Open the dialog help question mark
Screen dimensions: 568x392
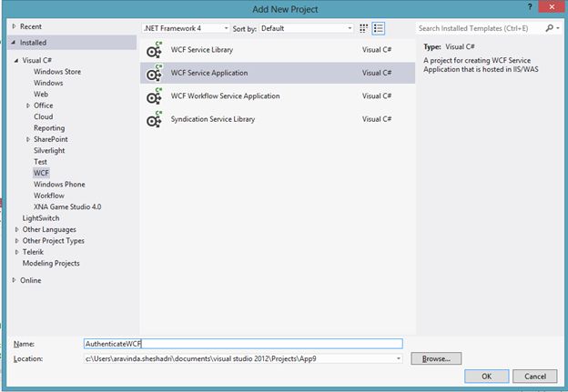530,7
